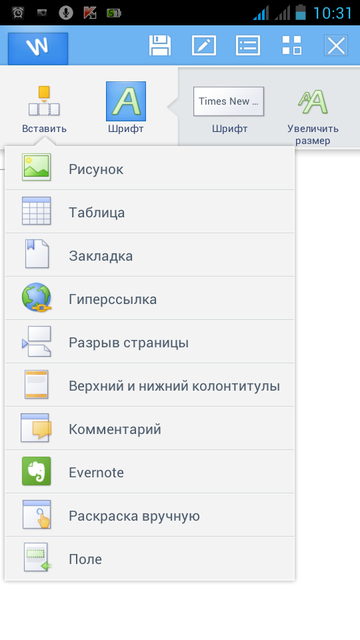Tap the Таблица table grid icon

click(36, 211)
